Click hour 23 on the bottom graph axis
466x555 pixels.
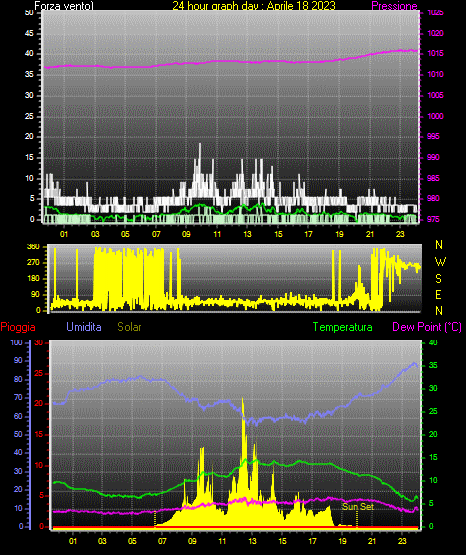(x=402, y=541)
